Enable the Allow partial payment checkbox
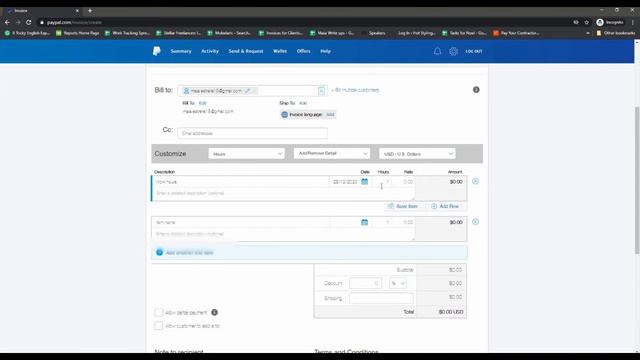The width and height of the screenshot is (640, 360). click(159, 313)
